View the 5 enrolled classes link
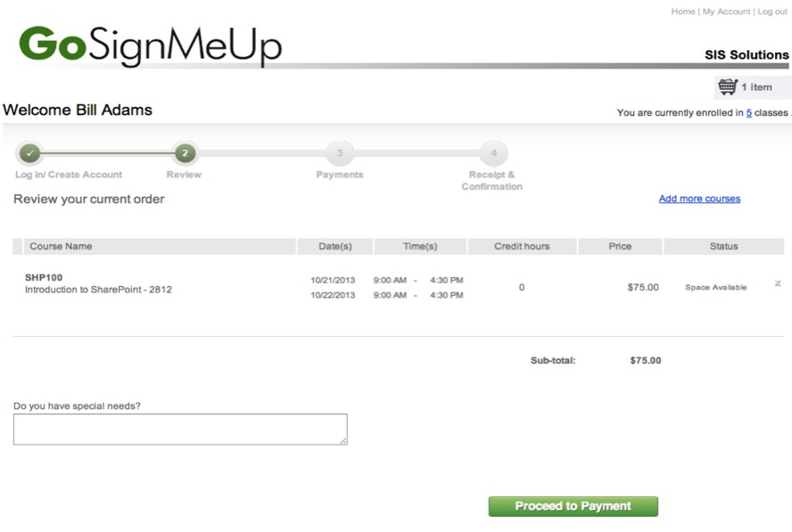Image resolution: width=792 pixels, height=532 pixels. (x=749, y=113)
